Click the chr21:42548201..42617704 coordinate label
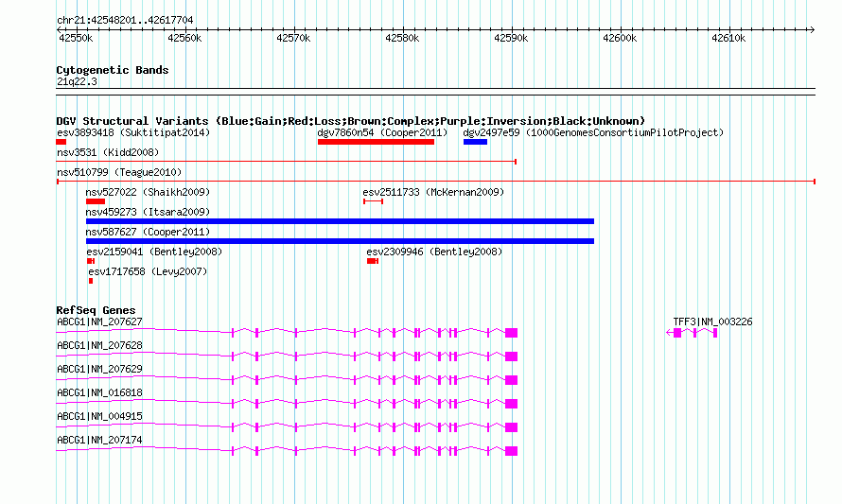This screenshot has height=504, width=842. coord(125,20)
